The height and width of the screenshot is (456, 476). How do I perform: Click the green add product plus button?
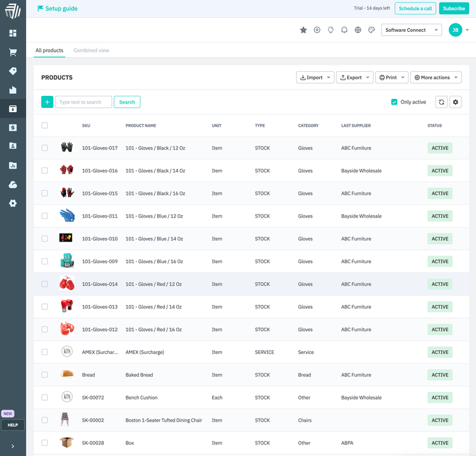click(x=47, y=102)
